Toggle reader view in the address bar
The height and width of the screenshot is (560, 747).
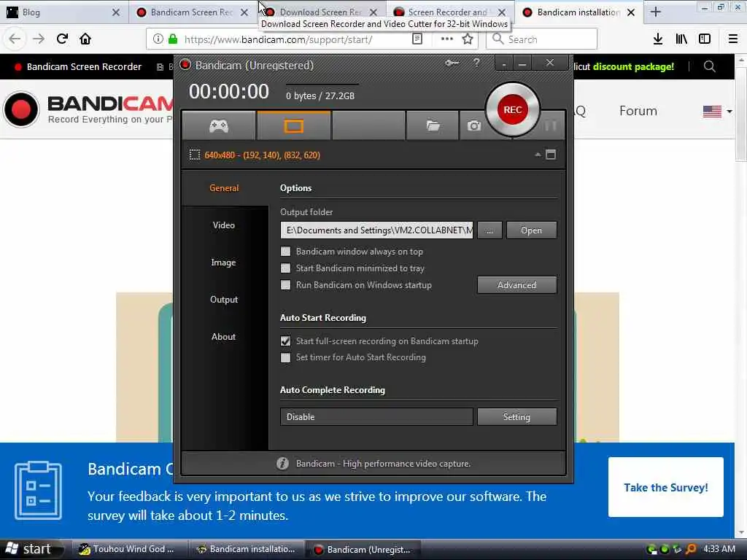coord(417,39)
